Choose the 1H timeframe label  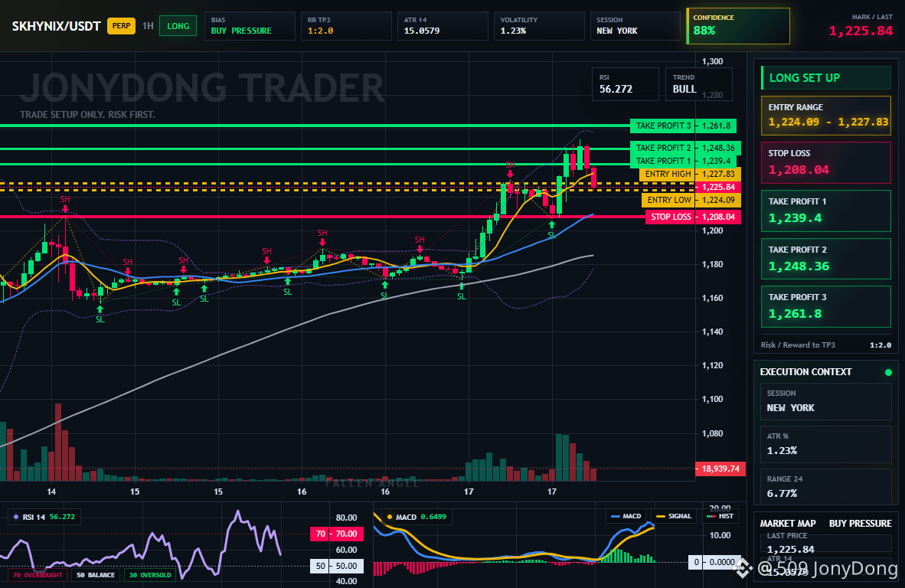coord(148,26)
